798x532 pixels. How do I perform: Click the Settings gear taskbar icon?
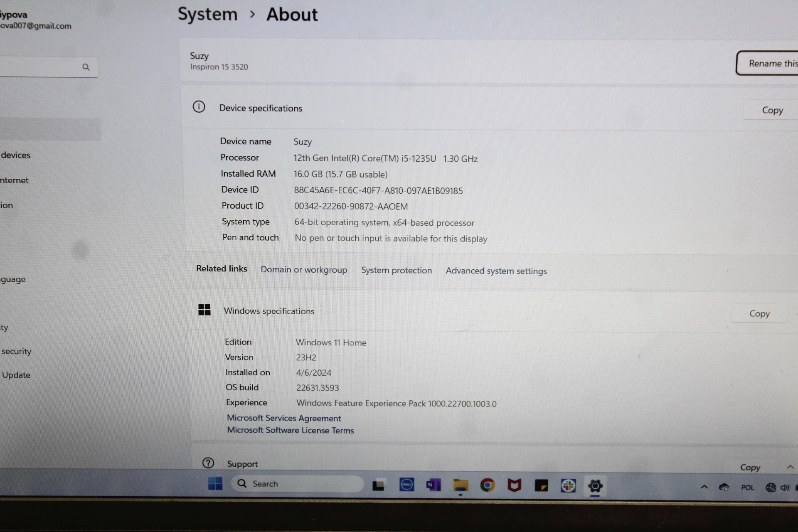pyautogui.click(x=595, y=486)
